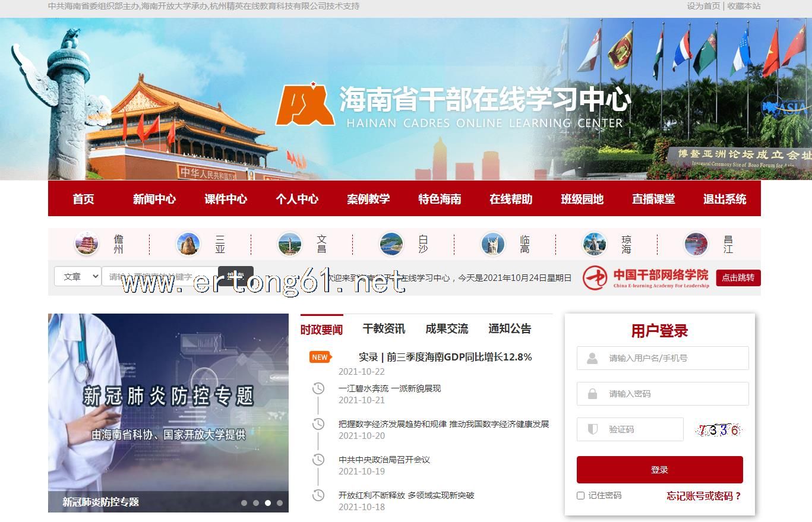
Task: Switch to first carousel slide dot
Action: pos(244,503)
